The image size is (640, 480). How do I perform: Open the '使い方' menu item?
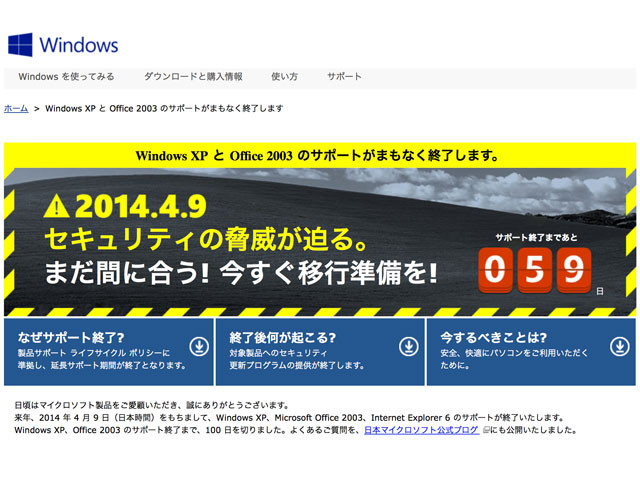click(x=284, y=76)
